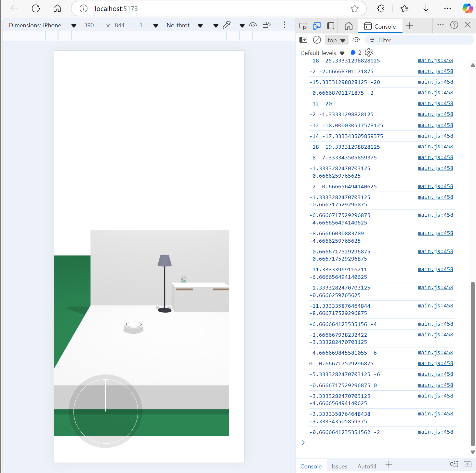This screenshot has width=476, height=473.
Task: Click the robot vacuum in the scene
Action: point(133,327)
